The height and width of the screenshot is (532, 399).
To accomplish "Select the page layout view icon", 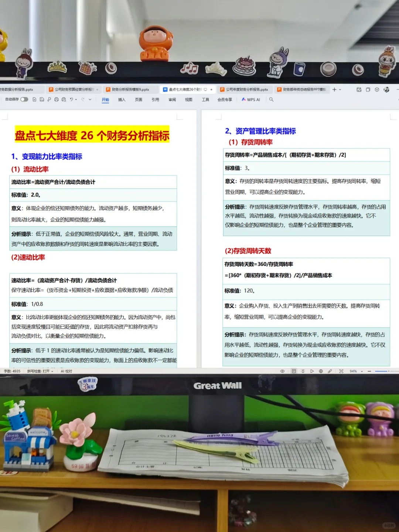I will click(294, 371).
